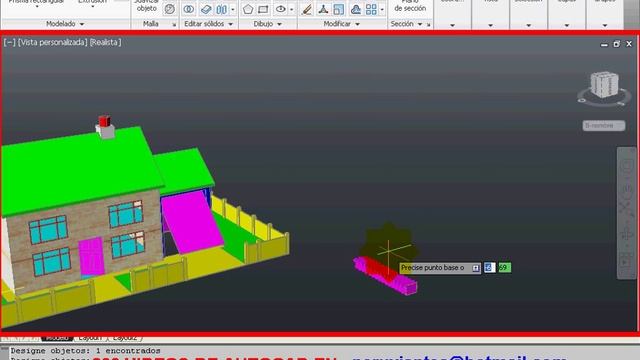The image size is (640, 360).
Task: Expand the last collapsed ribbon panel arrow
Action: (x=605, y=25)
